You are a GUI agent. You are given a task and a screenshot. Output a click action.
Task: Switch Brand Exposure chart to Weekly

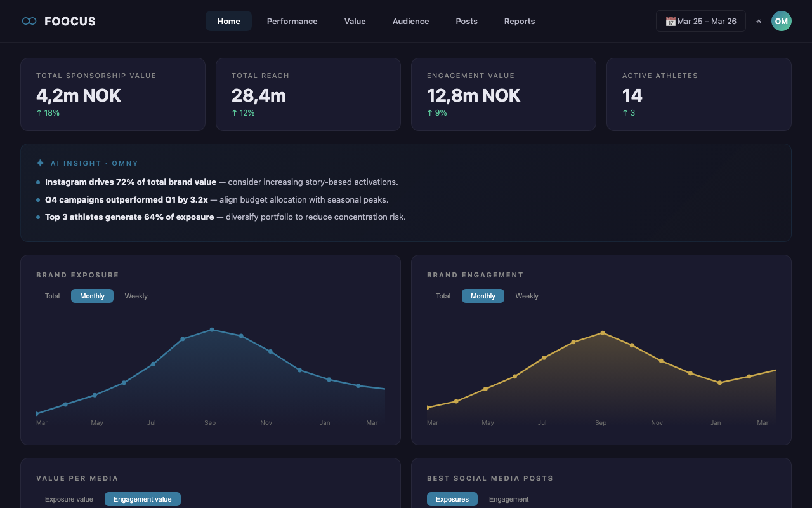pyautogui.click(x=136, y=296)
